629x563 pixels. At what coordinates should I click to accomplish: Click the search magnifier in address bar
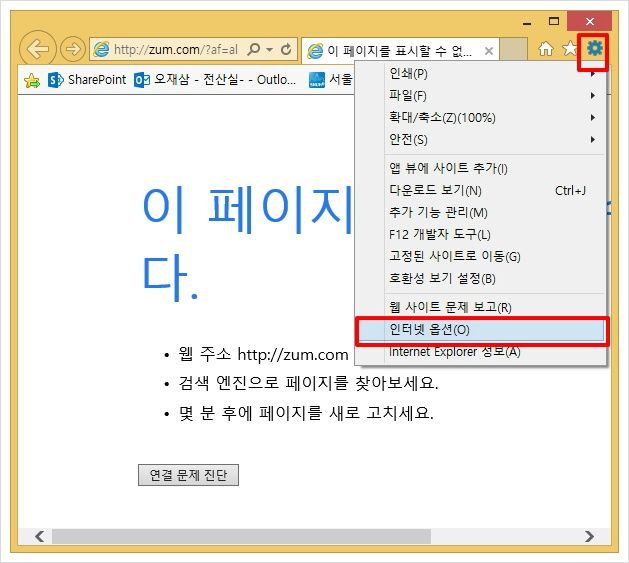coord(254,49)
